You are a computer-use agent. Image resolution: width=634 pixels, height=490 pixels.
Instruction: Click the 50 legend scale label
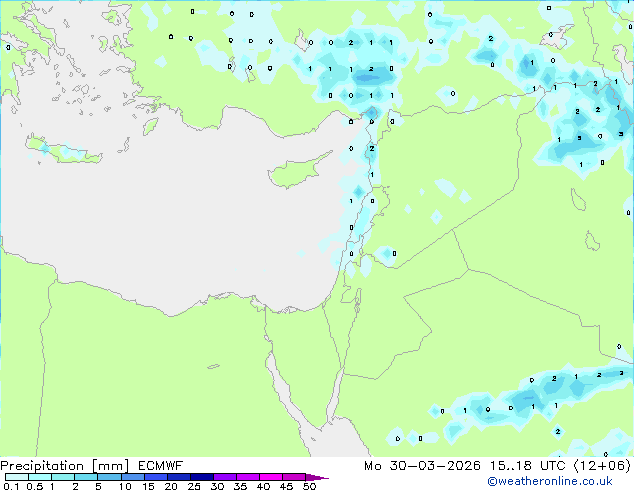tap(310, 486)
